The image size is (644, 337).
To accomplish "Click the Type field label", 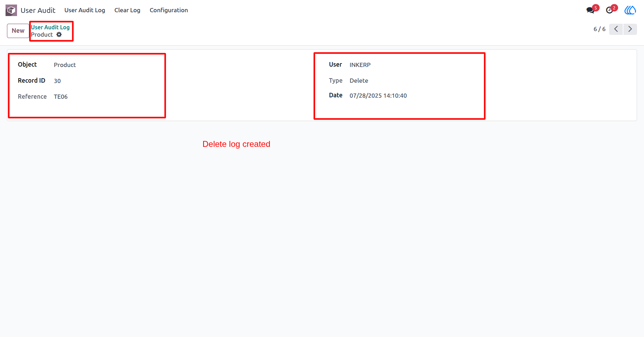I will pyautogui.click(x=336, y=81).
